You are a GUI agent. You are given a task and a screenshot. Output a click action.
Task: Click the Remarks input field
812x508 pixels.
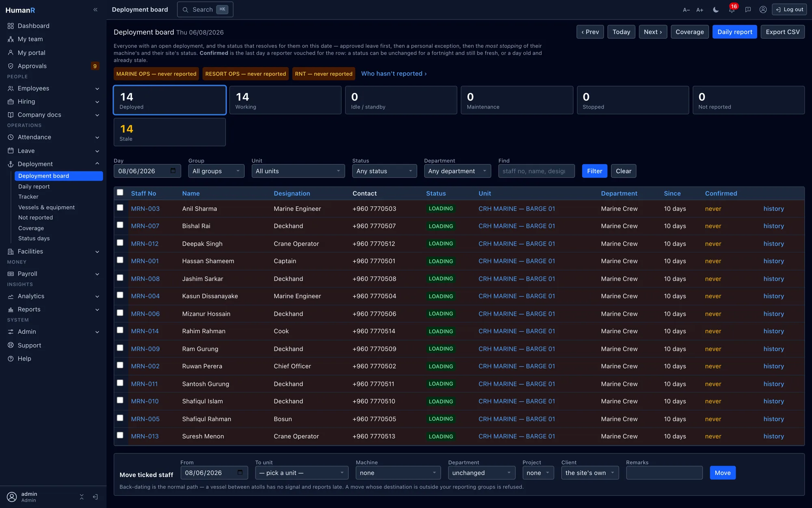pyautogui.click(x=664, y=473)
